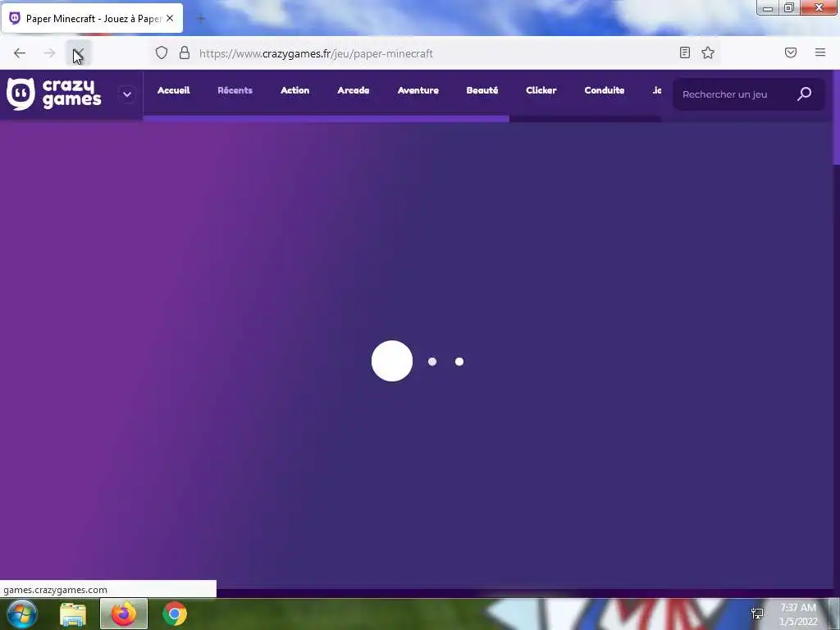Open the tracking protection shield icon

pyautogui.click(x=162, y=52)
